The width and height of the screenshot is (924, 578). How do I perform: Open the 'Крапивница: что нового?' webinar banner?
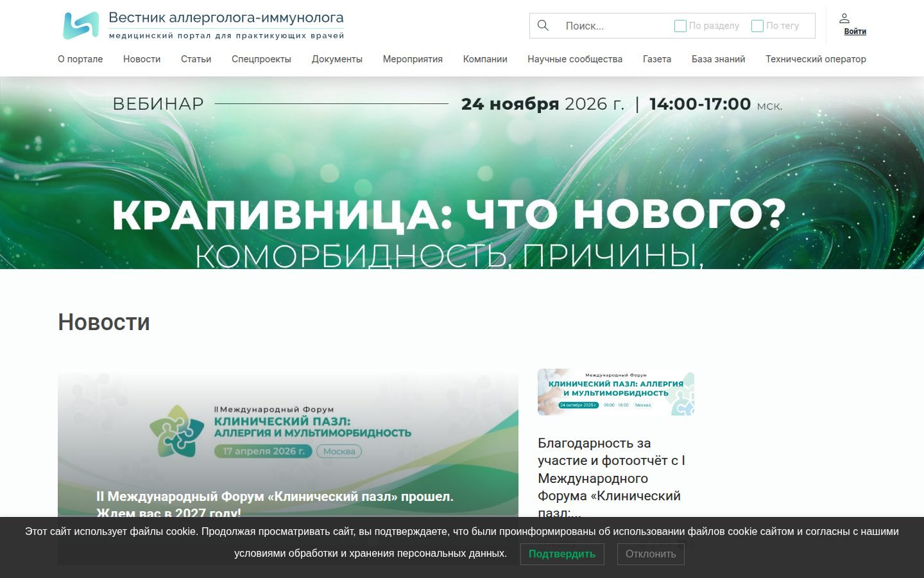462,173
